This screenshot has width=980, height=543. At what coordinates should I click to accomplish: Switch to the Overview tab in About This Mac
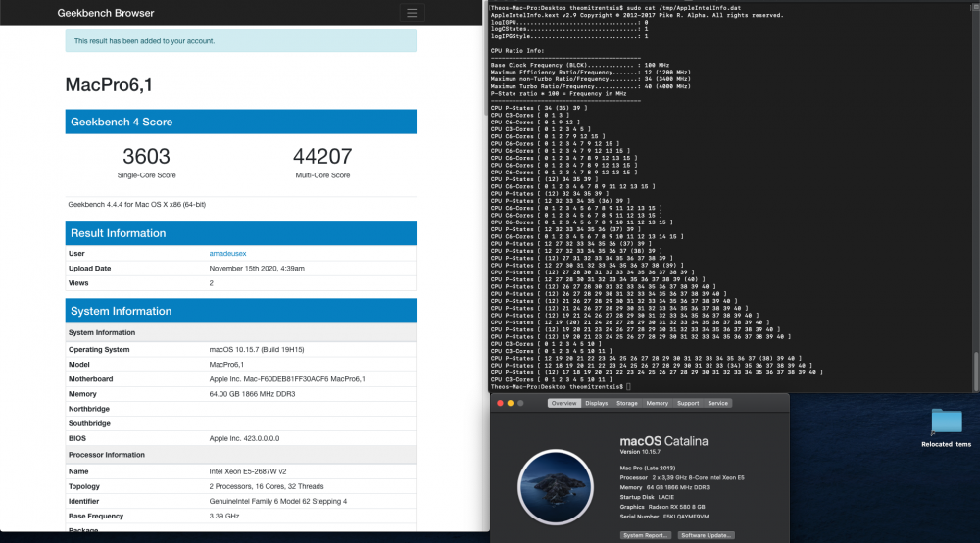[x=563, y=403]
